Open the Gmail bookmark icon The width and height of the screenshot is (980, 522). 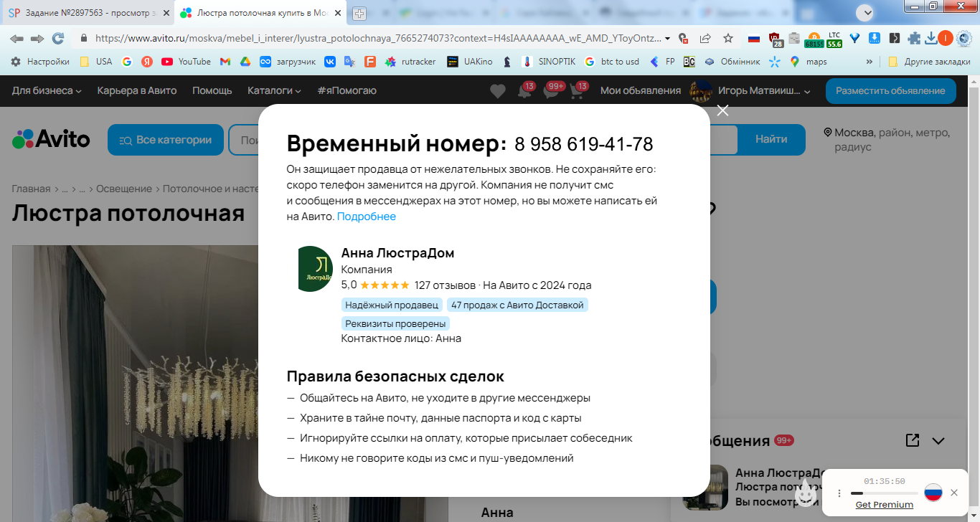pyautogui.click(x=225, y=62)
